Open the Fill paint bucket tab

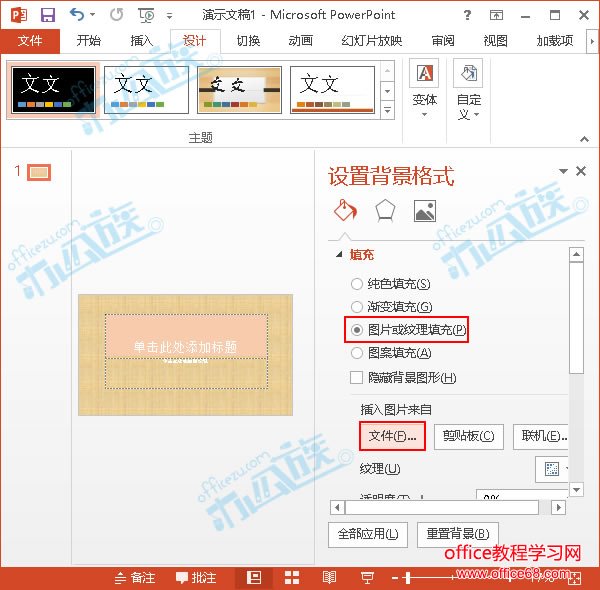click(x=346, y=210)
